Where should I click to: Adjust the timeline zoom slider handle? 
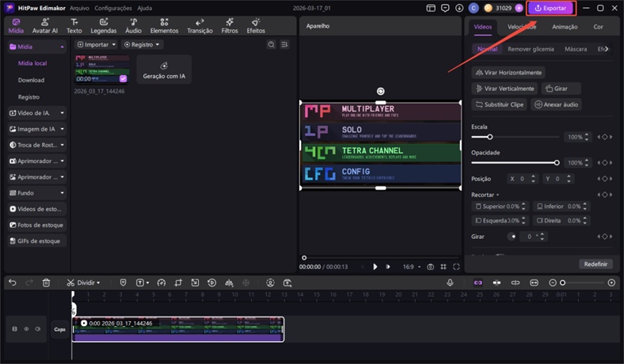[x=562, y=282]
